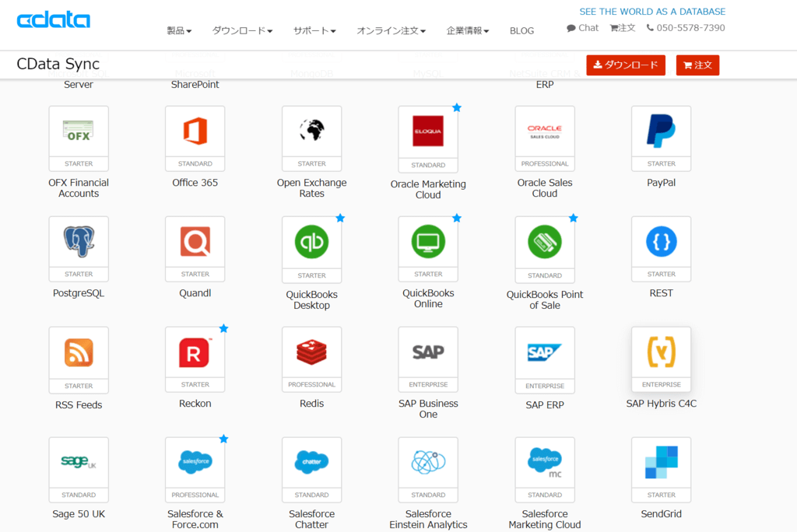Select the Salesforce & Force.com icon
797x532 pixels.
tap(195, 462)
